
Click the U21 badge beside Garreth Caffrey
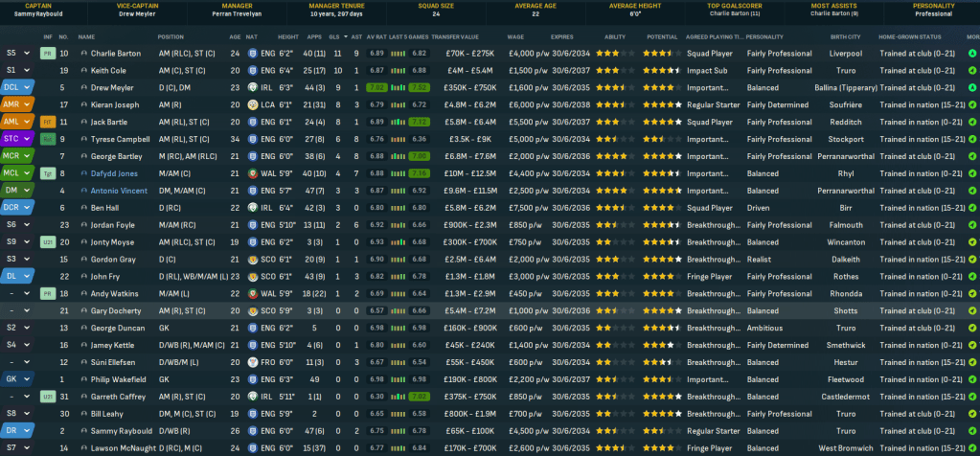pyautogui.click(x=48, y=397)
